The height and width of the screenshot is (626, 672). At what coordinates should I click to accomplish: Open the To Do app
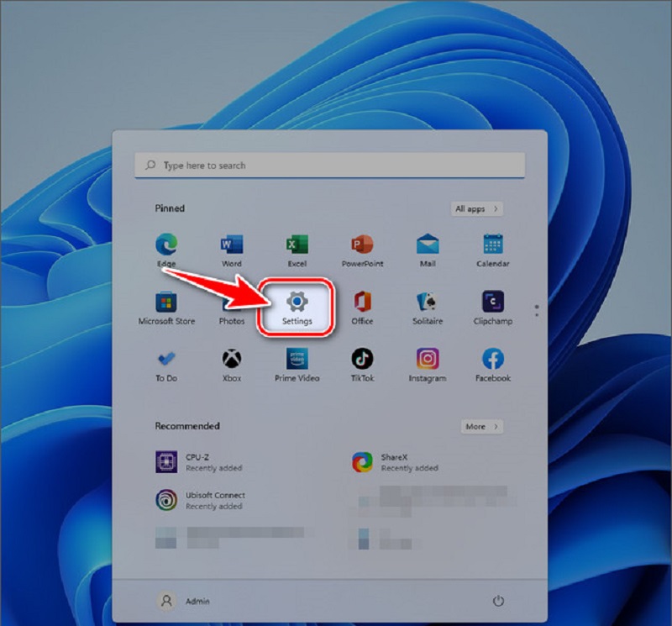[x=166, y=366]
